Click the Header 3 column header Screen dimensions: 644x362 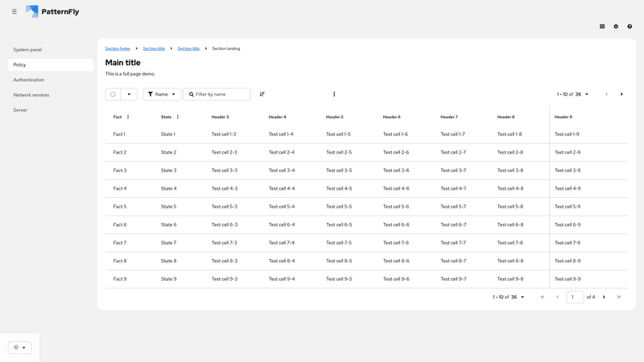(220, 117)
